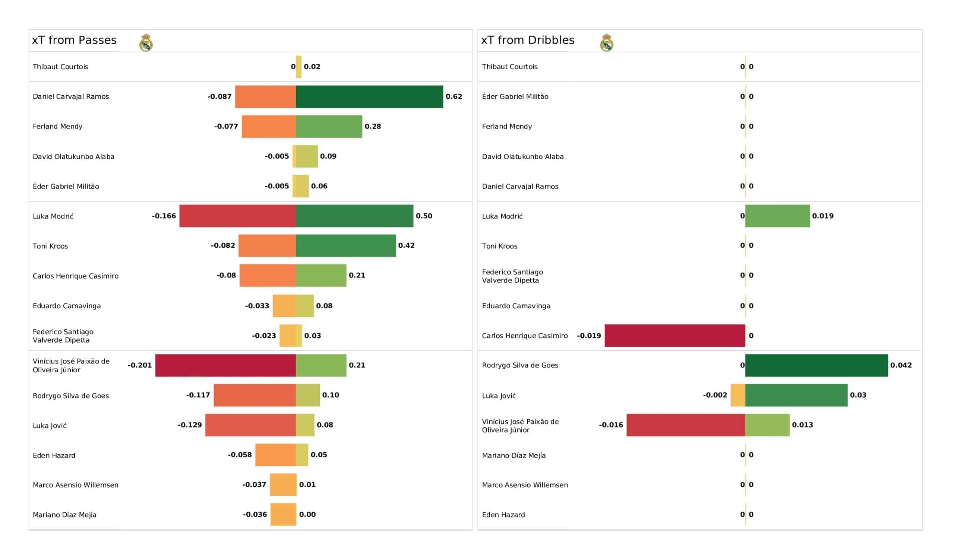Click Rodrygo's dark green 0.042 dribbles bar
Screen dimensions: 954x560
coord(816,366)
